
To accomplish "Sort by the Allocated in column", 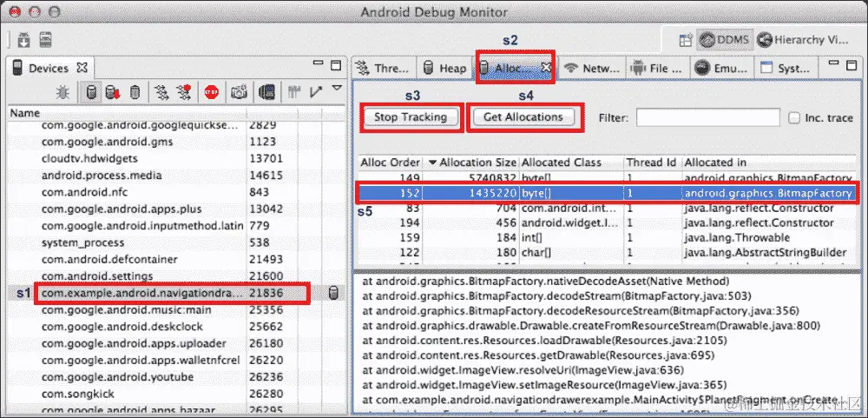I will click(x=771, y=163).
